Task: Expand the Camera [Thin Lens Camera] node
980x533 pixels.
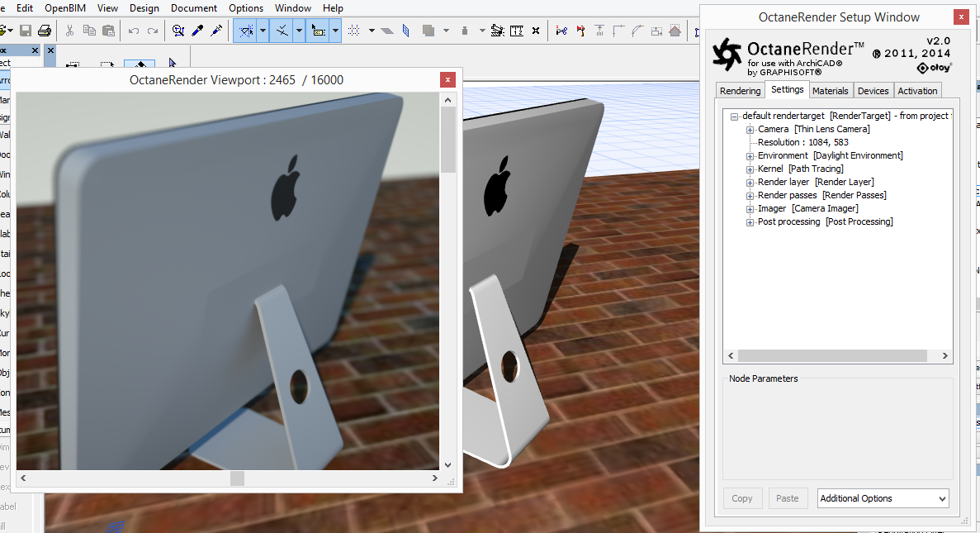Action: tap(750, 130)
